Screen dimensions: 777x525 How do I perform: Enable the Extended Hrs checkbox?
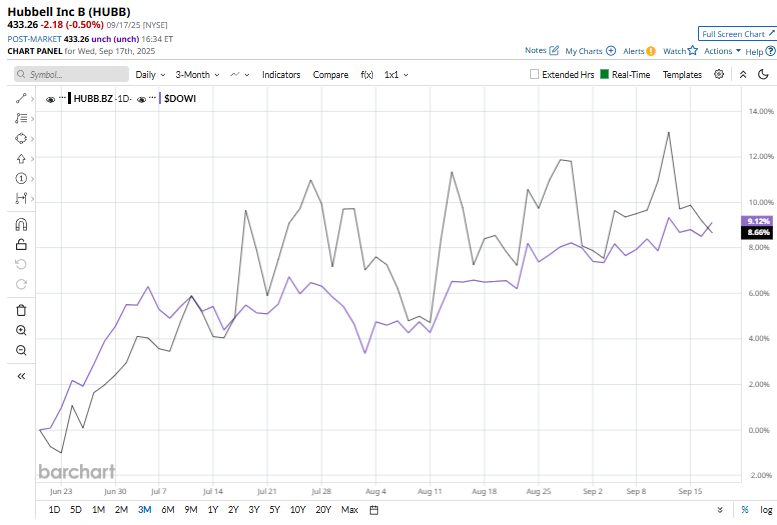click(534, 74)
